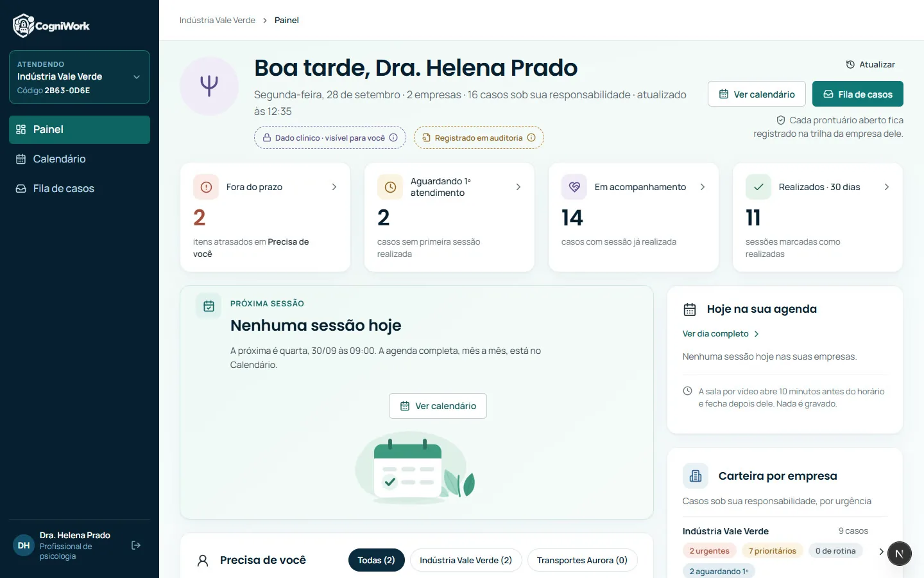This screenshot has width=924, height=578.
Task: Click the DH avatar in the sidebar
Action: click(24, 545)
